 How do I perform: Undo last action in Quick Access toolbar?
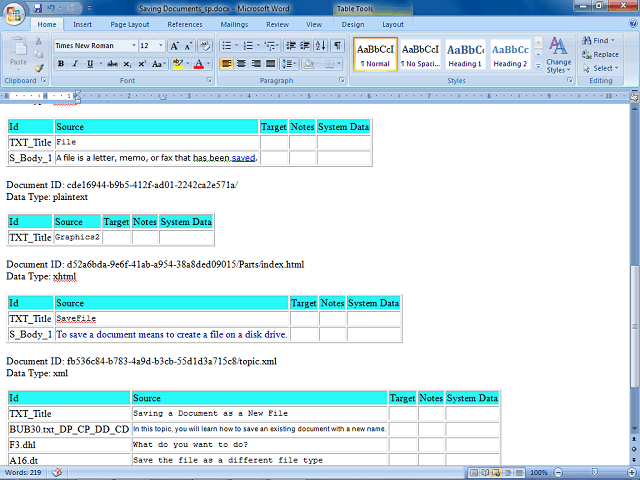pos(51,8)
